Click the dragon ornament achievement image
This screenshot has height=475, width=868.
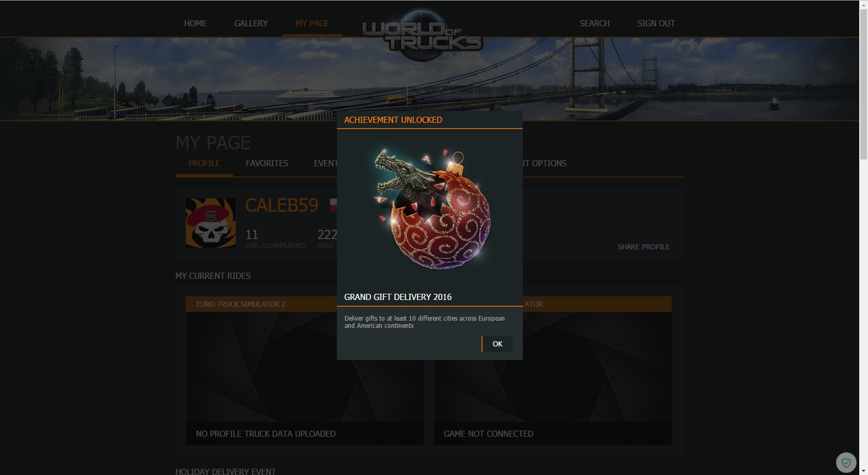(433, 209)
